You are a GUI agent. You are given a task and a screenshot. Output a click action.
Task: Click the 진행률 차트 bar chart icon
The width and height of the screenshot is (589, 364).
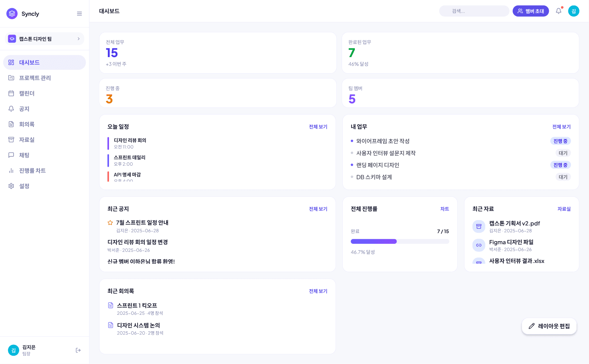click(x=11, y=171)
